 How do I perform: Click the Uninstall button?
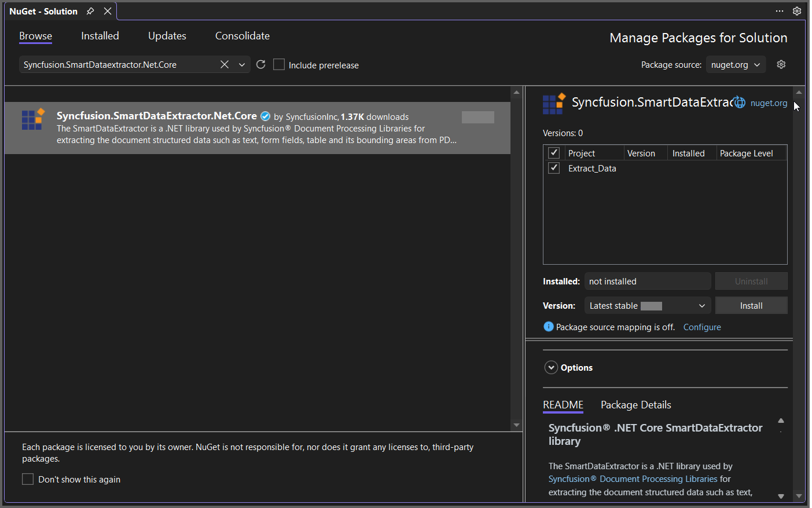751,281
